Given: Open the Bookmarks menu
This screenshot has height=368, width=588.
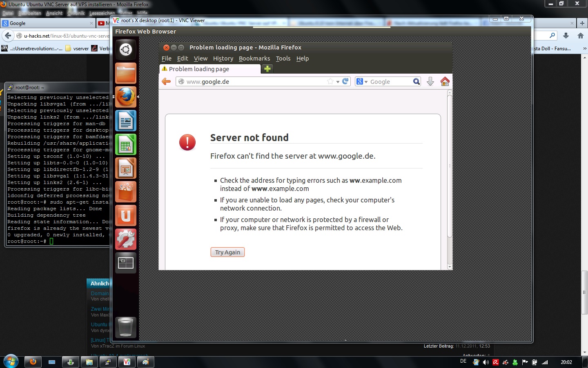Looking at the screenshot, I should (254, 58).
